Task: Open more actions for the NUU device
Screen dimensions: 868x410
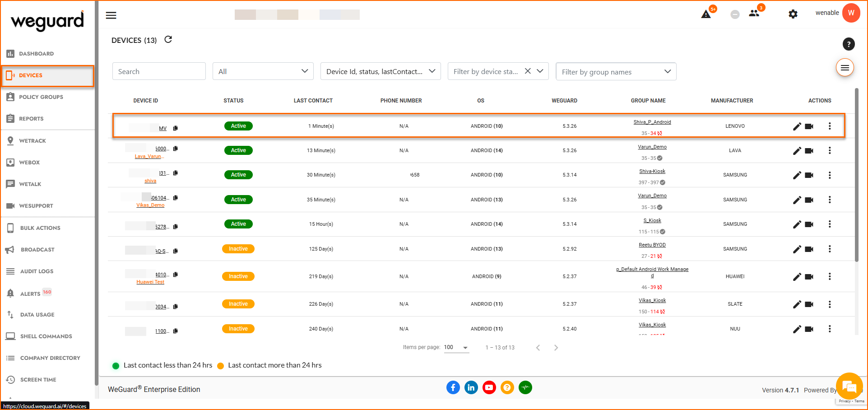Action: [x=830, y=329]
